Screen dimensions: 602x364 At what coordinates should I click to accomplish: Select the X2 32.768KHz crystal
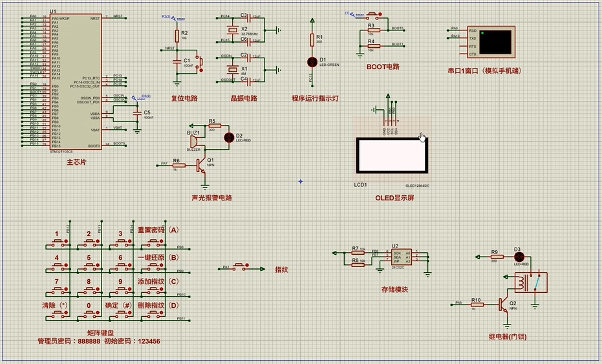pos(231,30)
